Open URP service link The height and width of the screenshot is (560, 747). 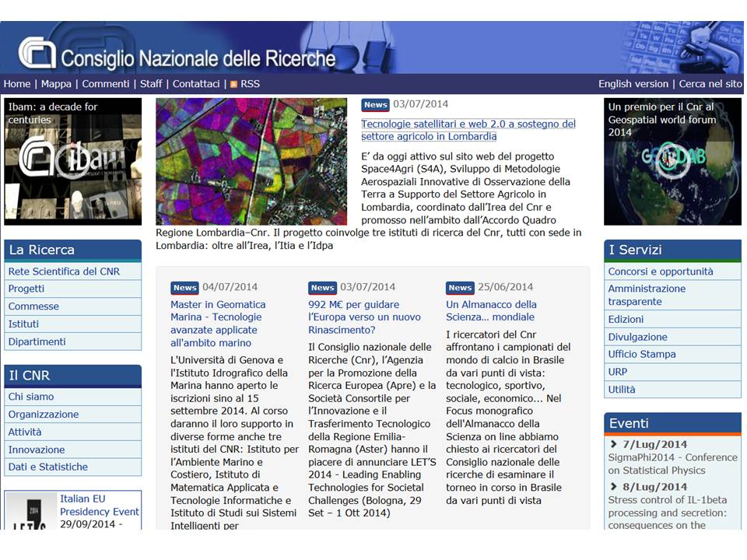[x=672, y=372]
